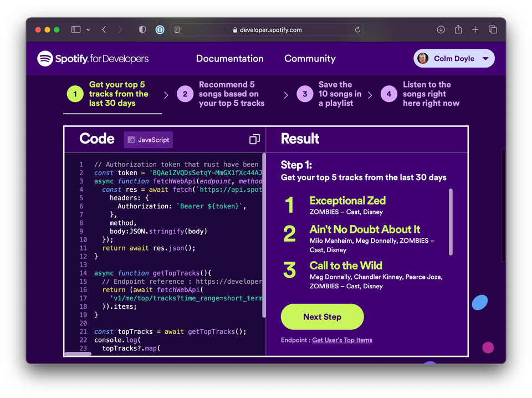Open Safari sidebar panel
Screen dimensions: 532x398
click(76, 30)
